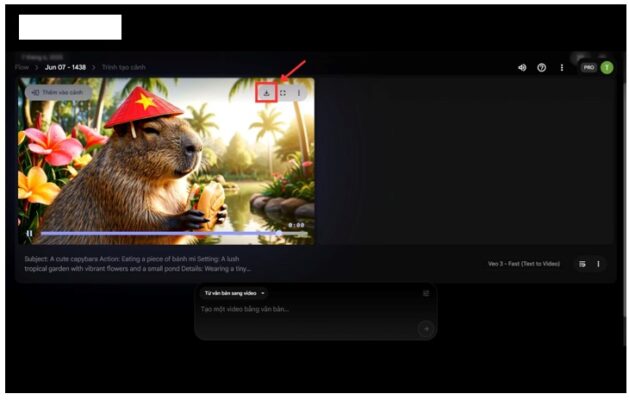This screenshot has width=629, height=400.
Task: Expand 'Từ văn bản sang video' dropdown
Action: pyautogui.click(x=235, y=293)
